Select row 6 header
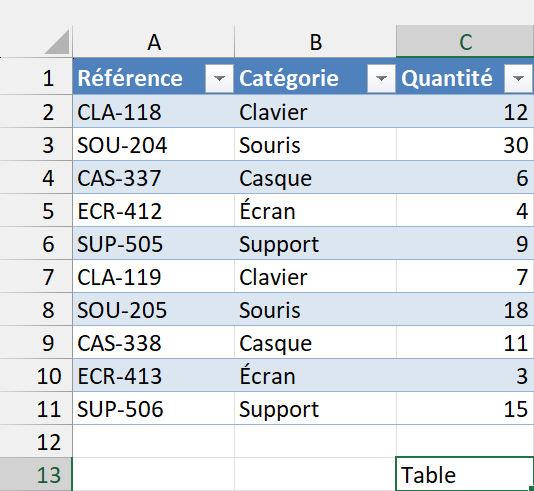534x491 pixels. (36, 244)
